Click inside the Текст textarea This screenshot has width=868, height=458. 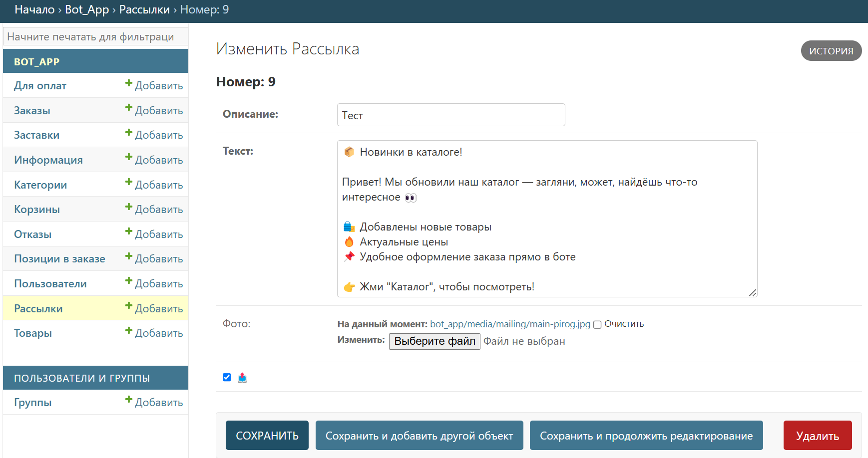pos(547,219)
